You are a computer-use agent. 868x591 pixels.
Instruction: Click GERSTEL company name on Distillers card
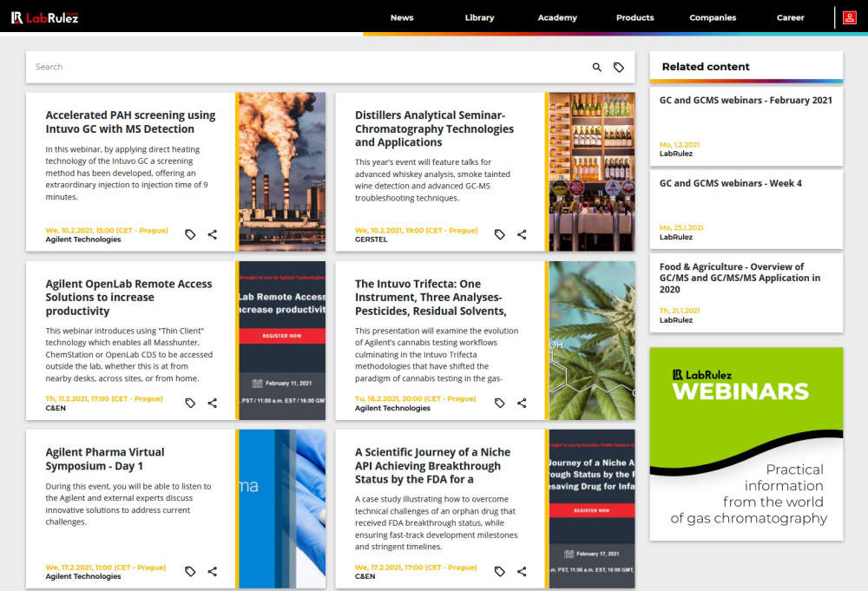(371, 240)
